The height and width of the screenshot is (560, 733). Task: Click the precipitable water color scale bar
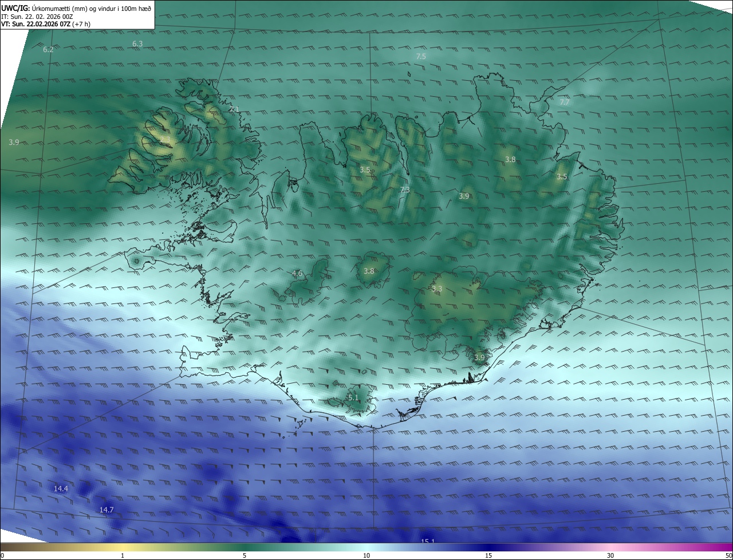pos(366,547)
